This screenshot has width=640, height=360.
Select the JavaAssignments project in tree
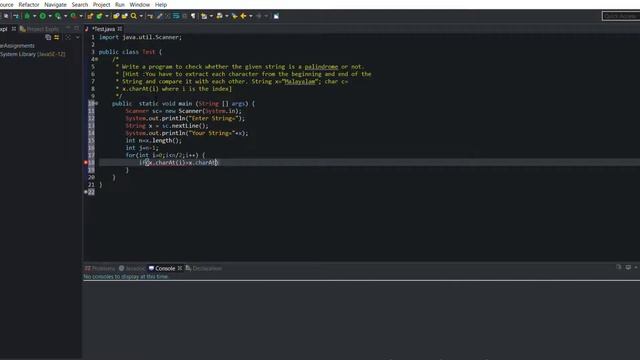pos(18,46)
